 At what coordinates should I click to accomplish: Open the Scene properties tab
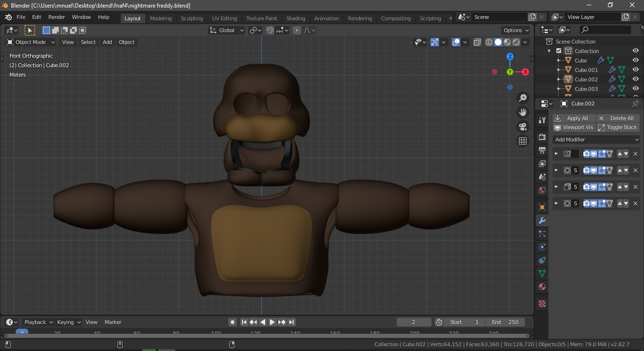542,177
